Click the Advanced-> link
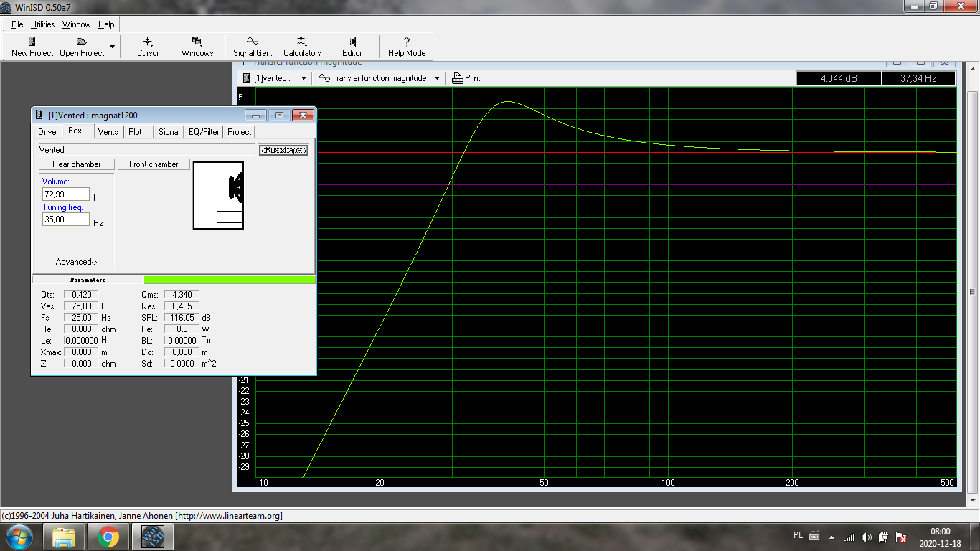The image size is (980, 551). 76,262
